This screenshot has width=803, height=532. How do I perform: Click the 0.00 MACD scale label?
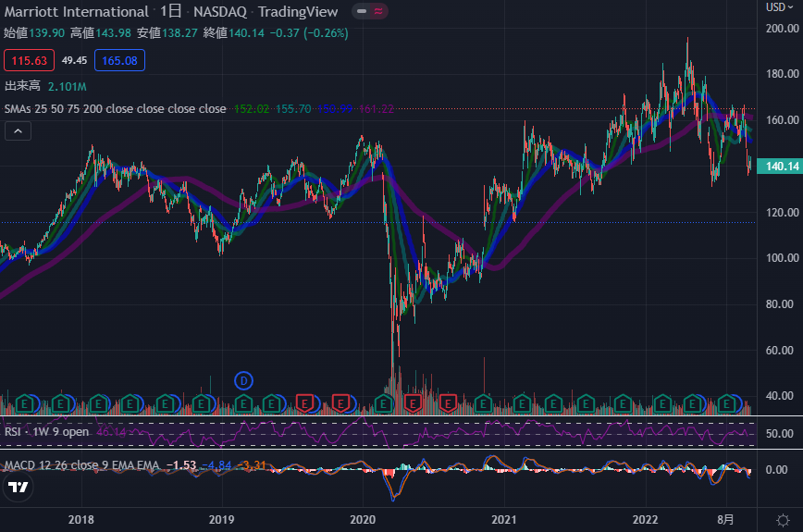[776, 469]
